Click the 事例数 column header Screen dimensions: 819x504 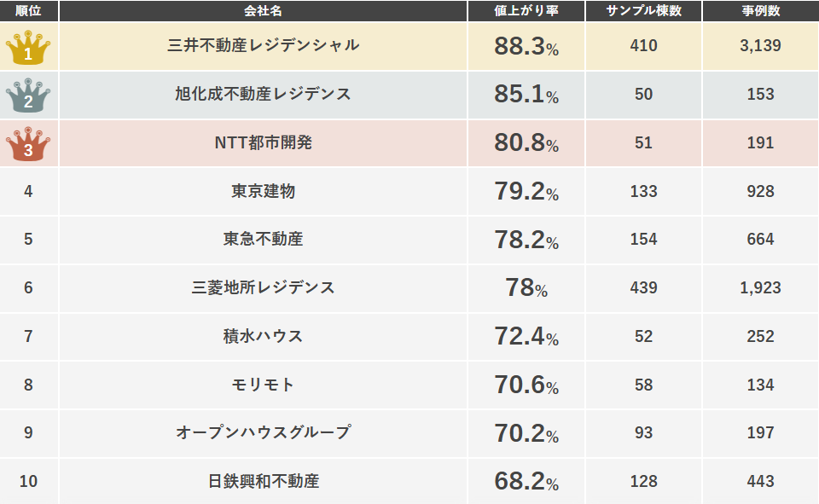point(760,10)
